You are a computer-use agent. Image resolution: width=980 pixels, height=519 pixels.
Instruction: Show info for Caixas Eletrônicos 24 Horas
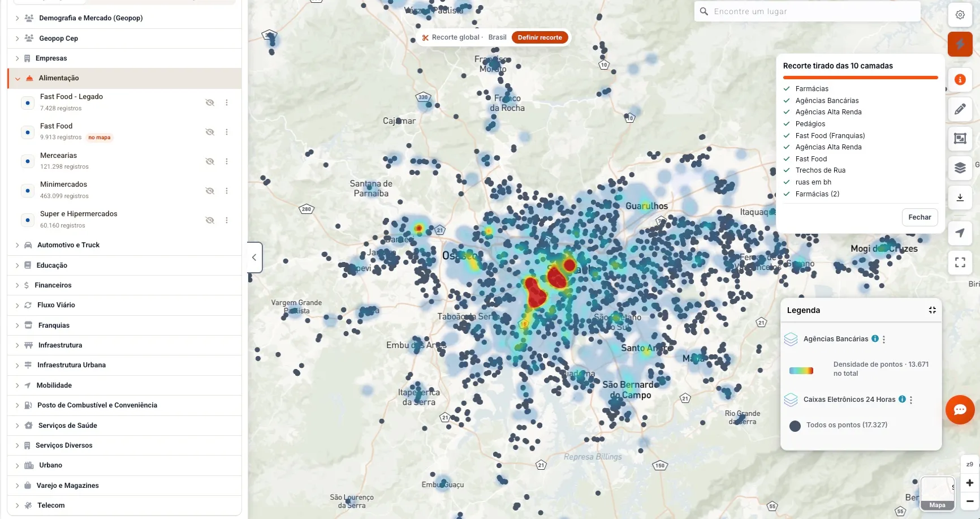[x=902, y=399]
